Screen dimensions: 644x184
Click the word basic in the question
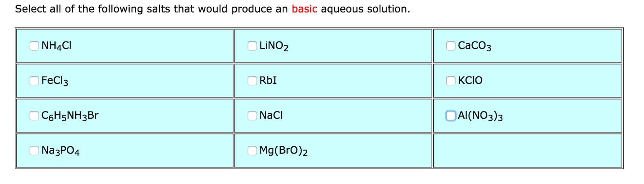(304, 8)
